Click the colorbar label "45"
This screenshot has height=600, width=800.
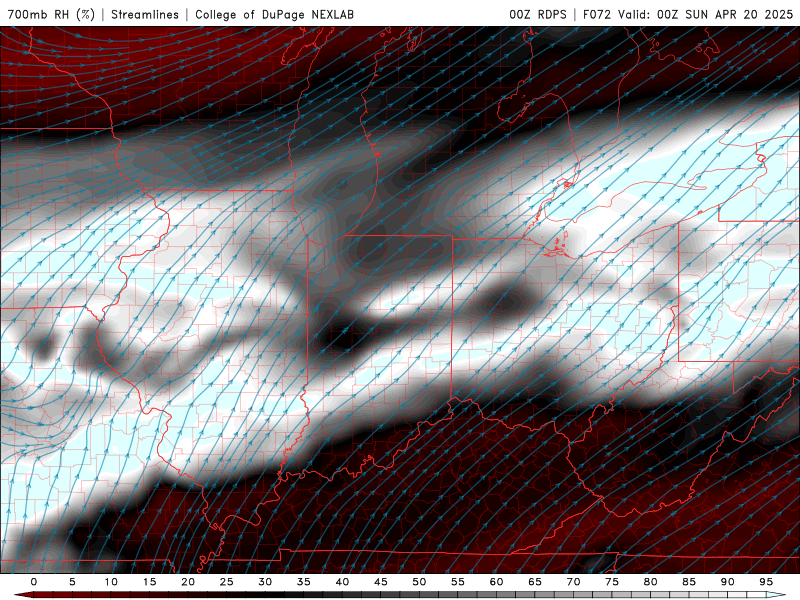click(381, 582)
